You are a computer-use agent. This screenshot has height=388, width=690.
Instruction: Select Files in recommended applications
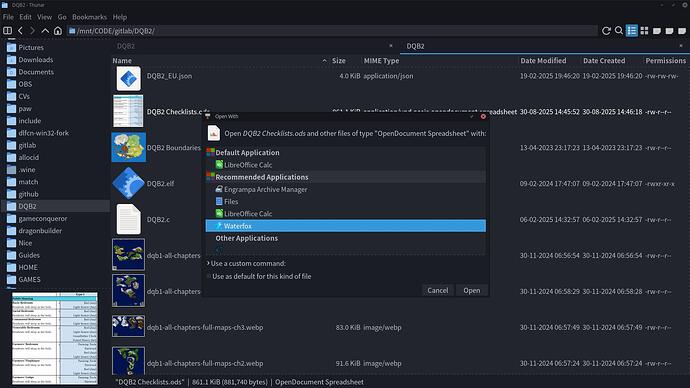(231, 201)
